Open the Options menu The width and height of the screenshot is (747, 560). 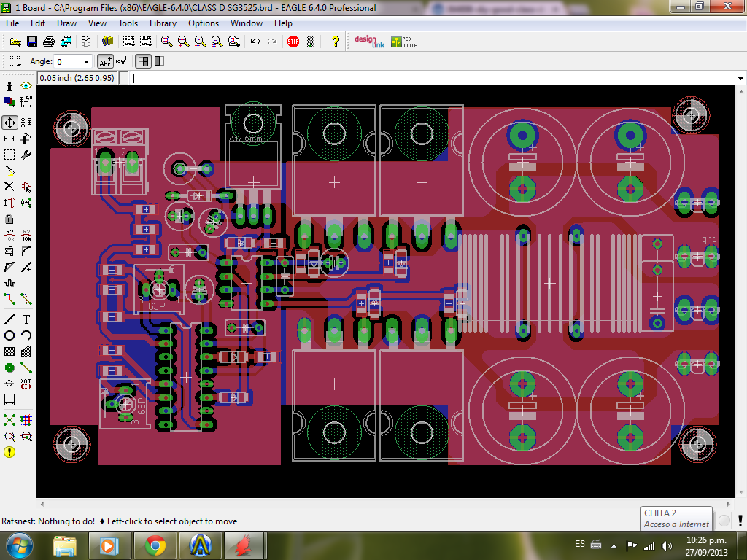click(x=204, y=23)
